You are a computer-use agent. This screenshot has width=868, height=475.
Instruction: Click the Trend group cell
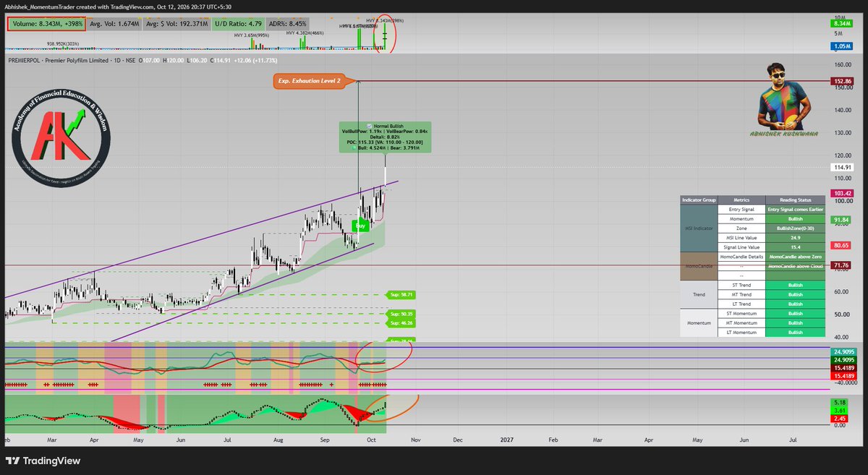(699, 295)
